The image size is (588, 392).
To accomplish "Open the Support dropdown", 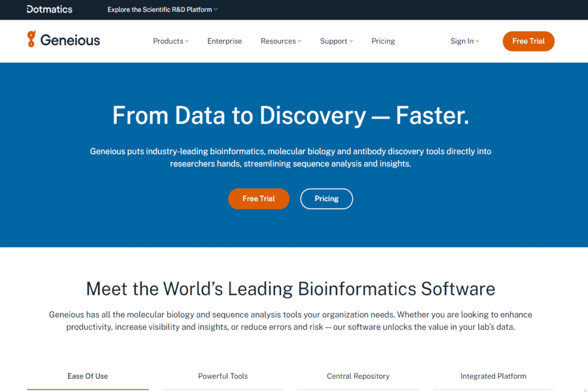I will [336, 41].
